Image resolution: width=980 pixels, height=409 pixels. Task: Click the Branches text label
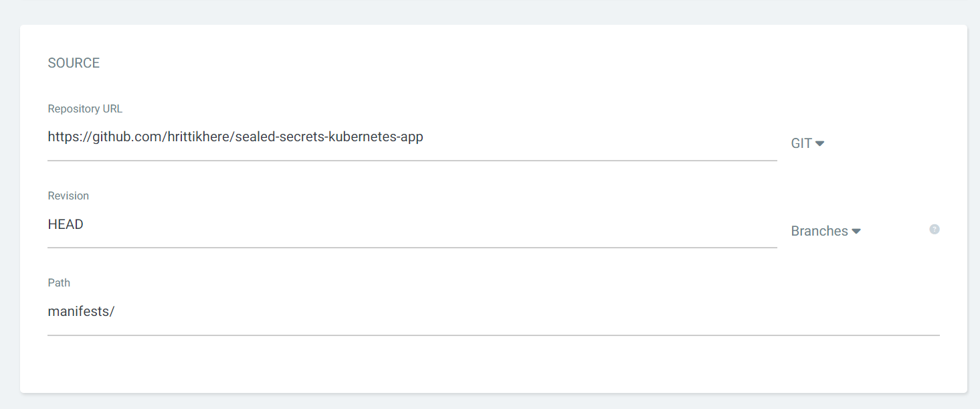click(x=819, y=230)
